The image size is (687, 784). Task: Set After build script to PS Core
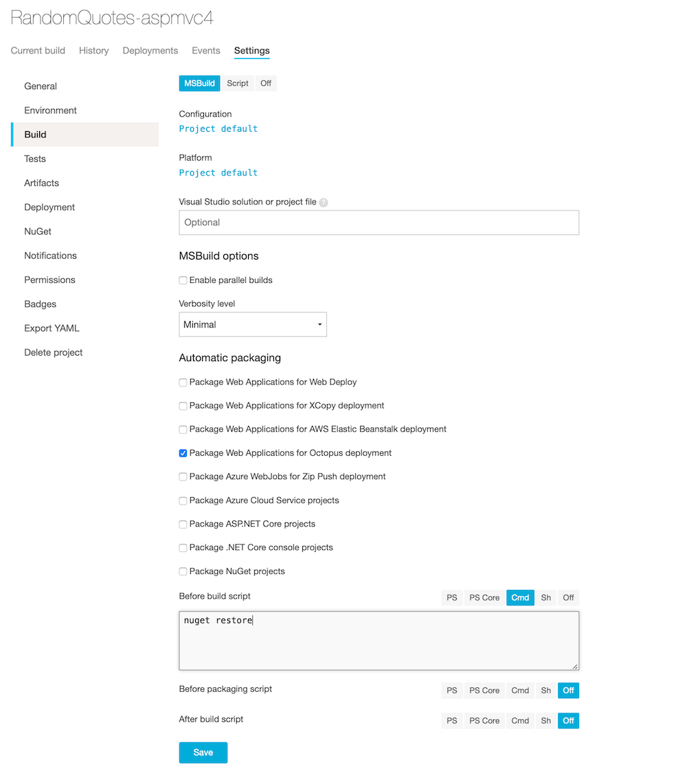[x=484, y=720]
